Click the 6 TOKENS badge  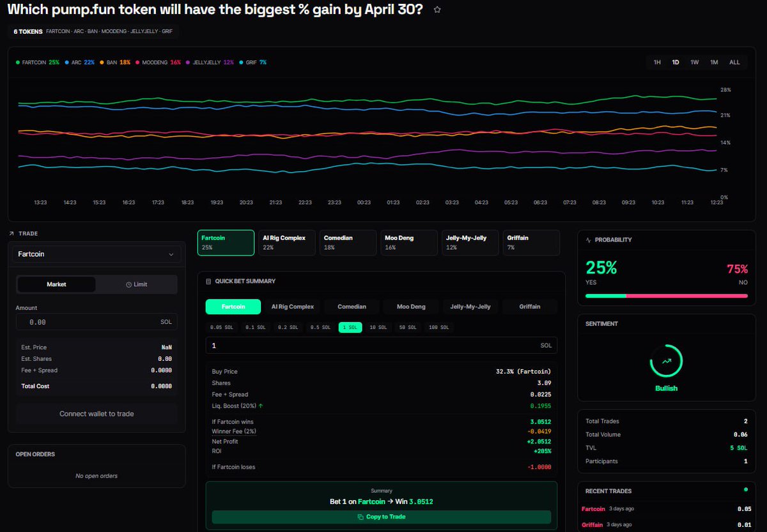(x=28, y=31)
